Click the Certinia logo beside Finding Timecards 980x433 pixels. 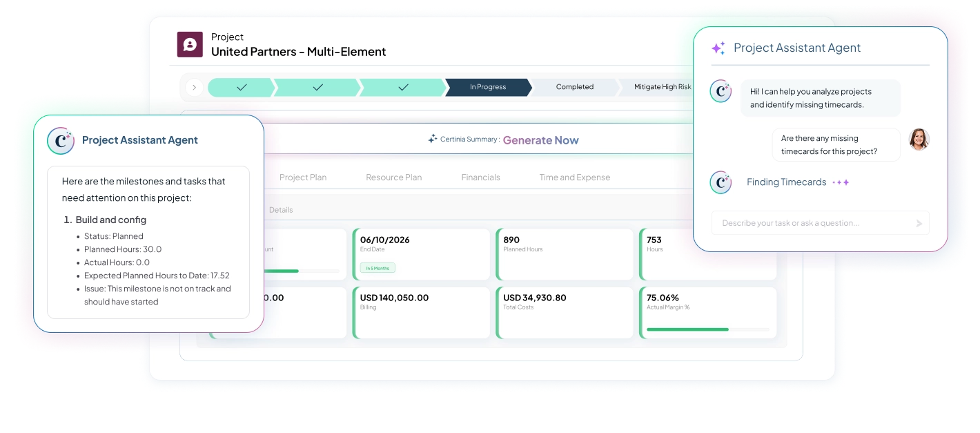point(721,182)
